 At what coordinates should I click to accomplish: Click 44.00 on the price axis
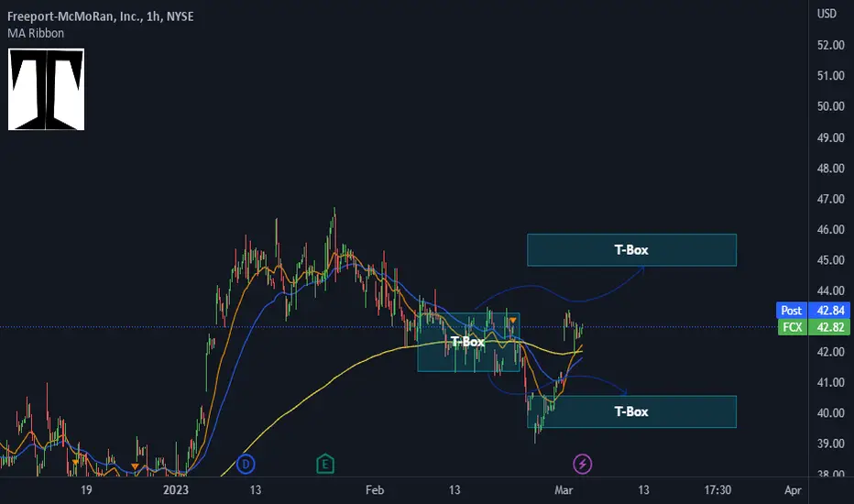pos(830,290)
